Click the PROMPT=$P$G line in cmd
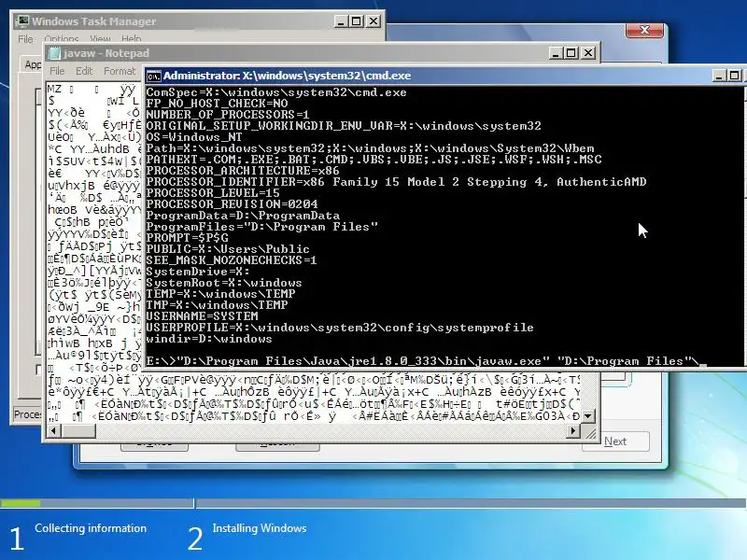 pyautogui.click(x=187, y=238)
